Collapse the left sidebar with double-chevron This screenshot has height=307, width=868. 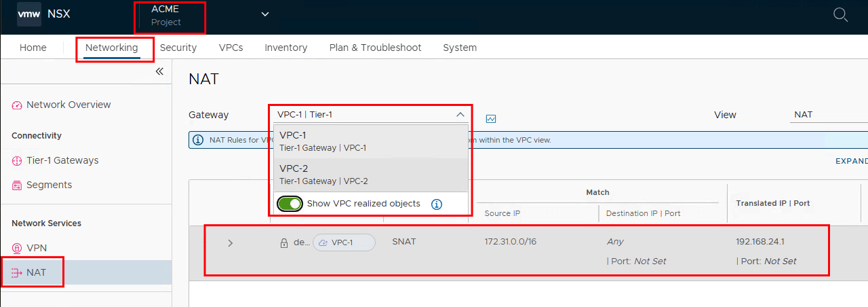tap(159, 71)
